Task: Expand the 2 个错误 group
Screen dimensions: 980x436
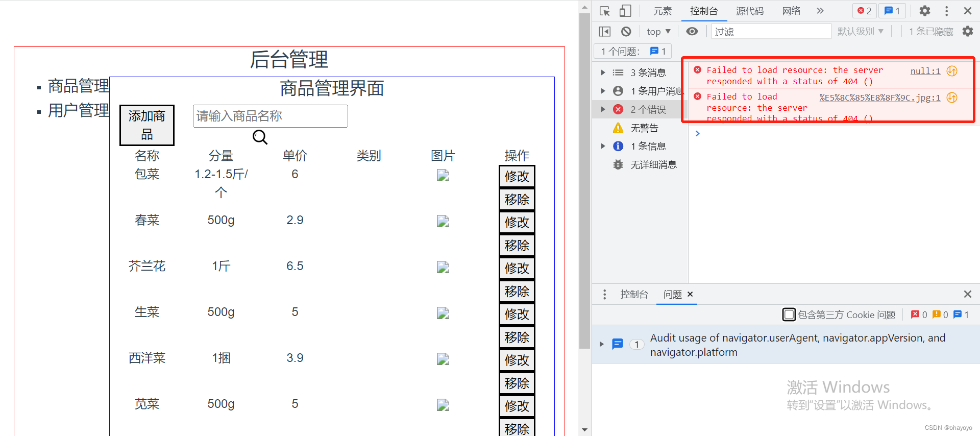Action: (603, 109)
